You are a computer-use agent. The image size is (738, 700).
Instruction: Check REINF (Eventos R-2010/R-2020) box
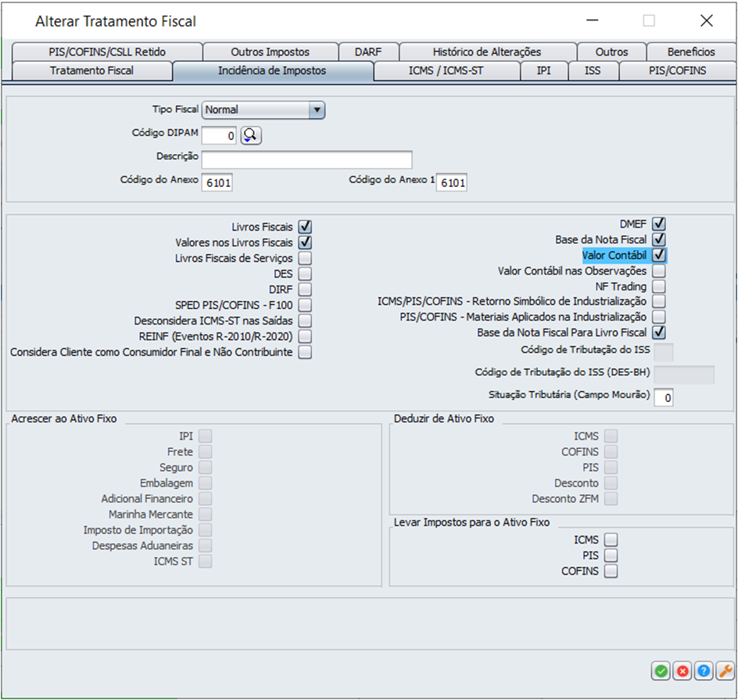coord(305,336)
